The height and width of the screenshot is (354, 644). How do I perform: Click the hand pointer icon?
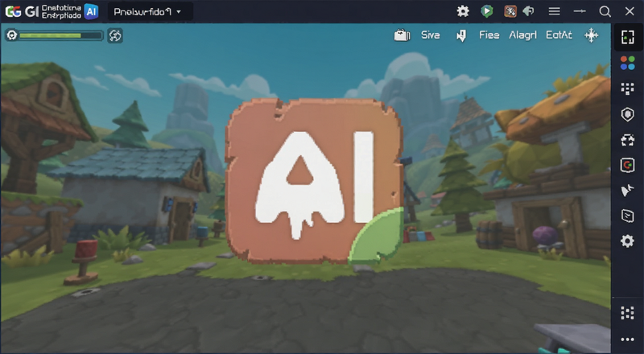click(x=461, y=35)
